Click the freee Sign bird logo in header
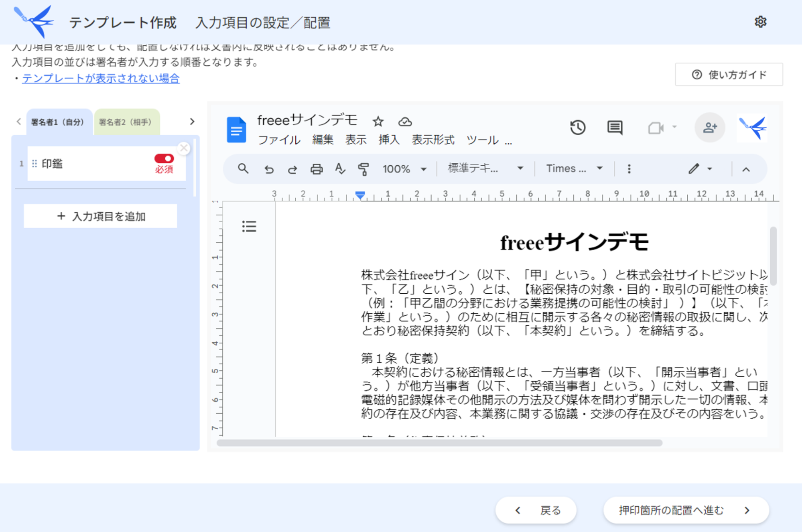This screenshot has height=532, width=802. tap(33, 21)
